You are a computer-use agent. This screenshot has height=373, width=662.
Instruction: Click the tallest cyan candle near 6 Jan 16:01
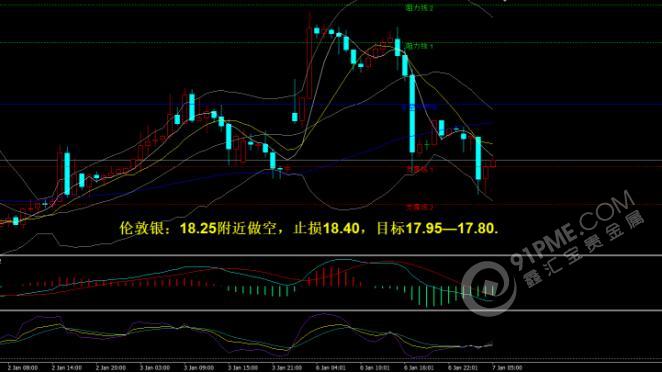[x=412, y=114]
